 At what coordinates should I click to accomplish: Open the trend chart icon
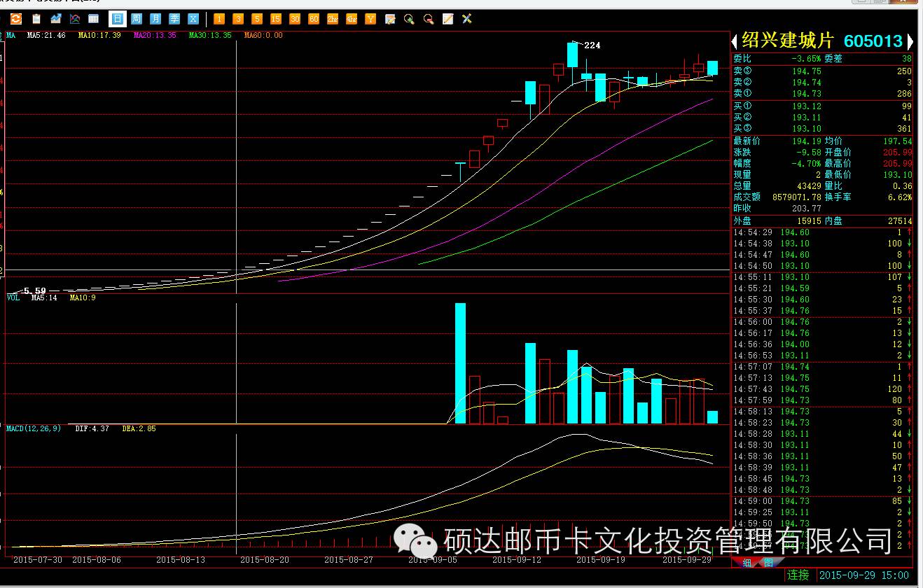[x=55, y=19]
